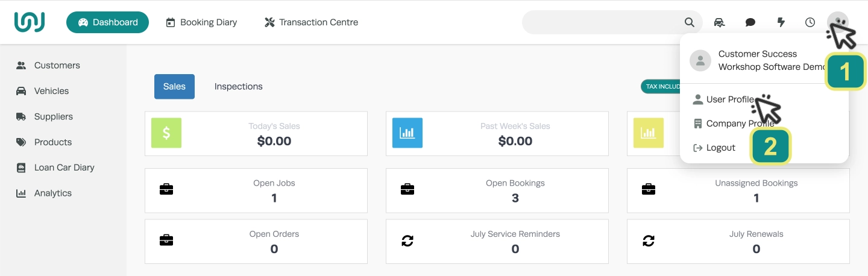This screenshot has width=868, height=276.
Task: Open the vehicle lookup car icon
Action: click(x=719, y=22)
